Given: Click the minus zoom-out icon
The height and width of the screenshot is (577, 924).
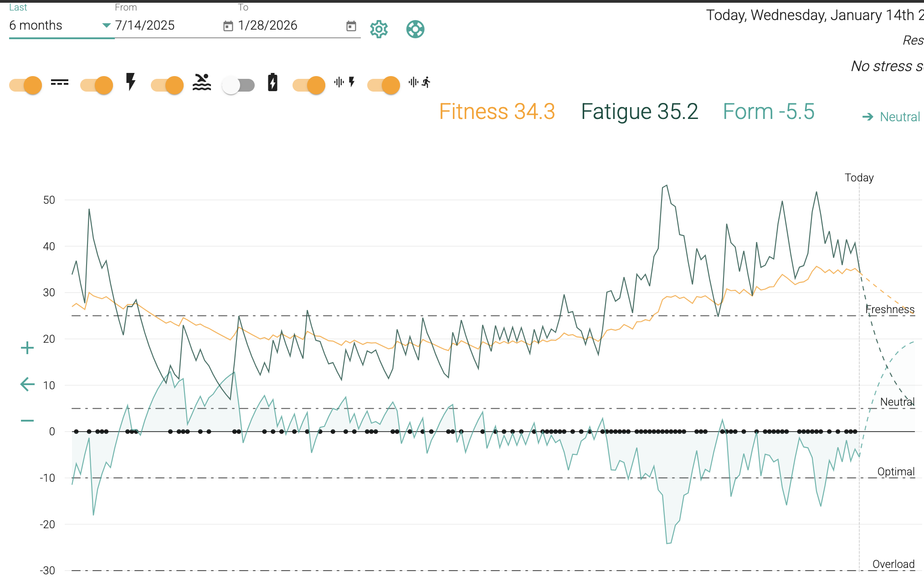Looking at the screenshot, I should [27, 420].
